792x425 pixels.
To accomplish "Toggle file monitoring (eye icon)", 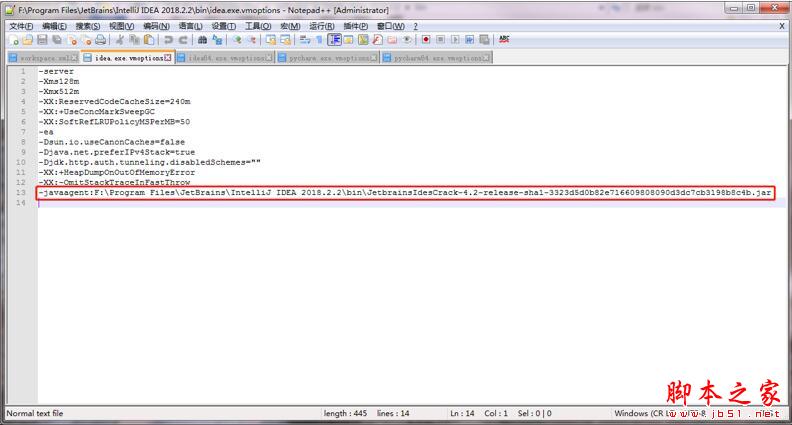I will coord(407,40).
